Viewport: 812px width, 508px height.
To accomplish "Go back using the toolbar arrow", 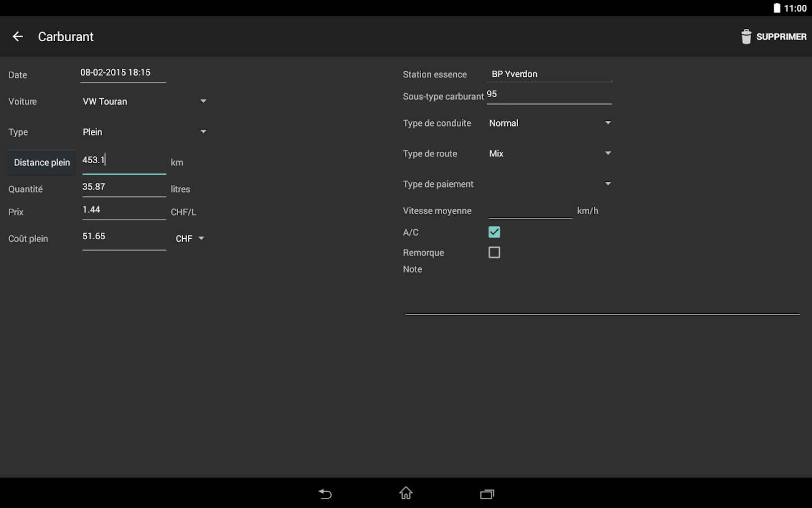I will [18, 37].
